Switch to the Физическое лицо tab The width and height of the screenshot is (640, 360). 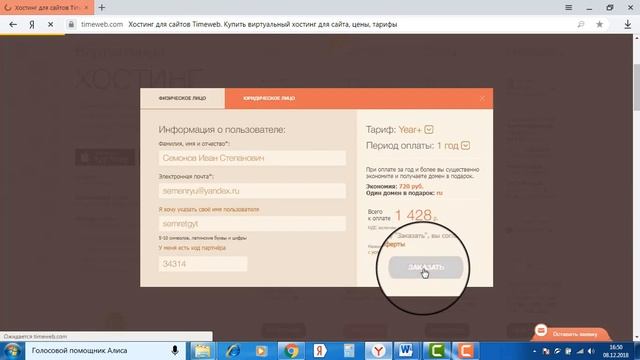click(x=182, y=98)
